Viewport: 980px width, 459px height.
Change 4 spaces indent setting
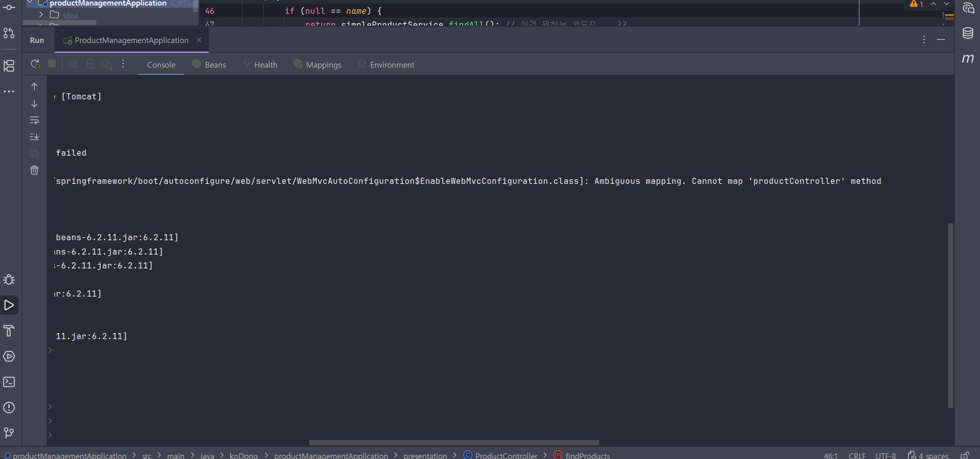click(x=928, y=455)
